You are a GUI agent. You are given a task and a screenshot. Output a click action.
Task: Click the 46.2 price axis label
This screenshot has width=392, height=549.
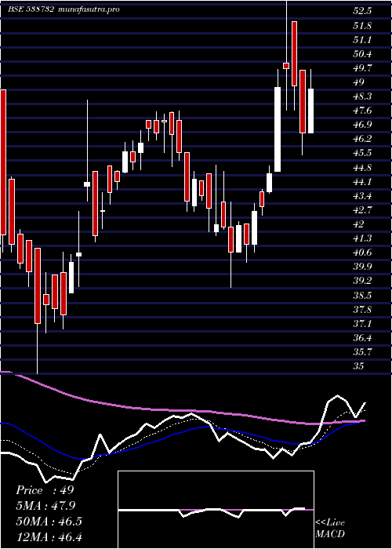point(362,139)
